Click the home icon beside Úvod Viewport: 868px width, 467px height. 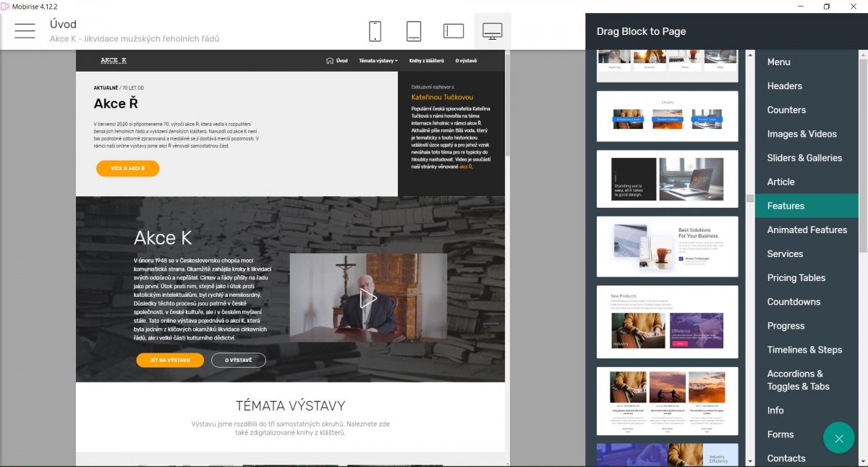pos(330,61)
